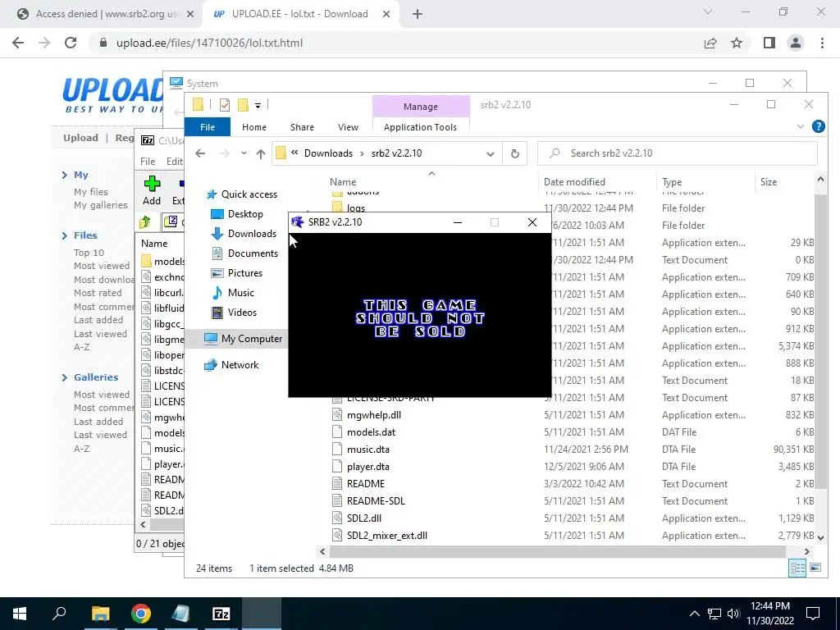Open Explorer help question mark

818,126
